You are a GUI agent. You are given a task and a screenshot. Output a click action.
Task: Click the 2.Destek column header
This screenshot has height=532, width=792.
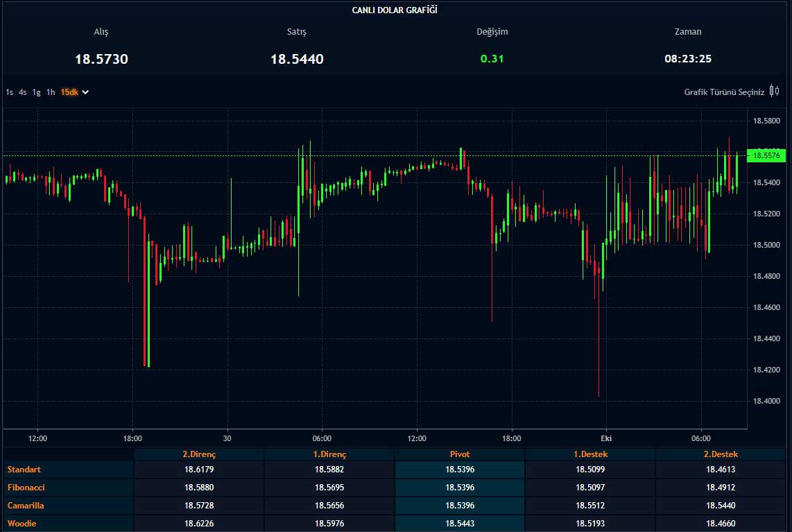(721, 454)
